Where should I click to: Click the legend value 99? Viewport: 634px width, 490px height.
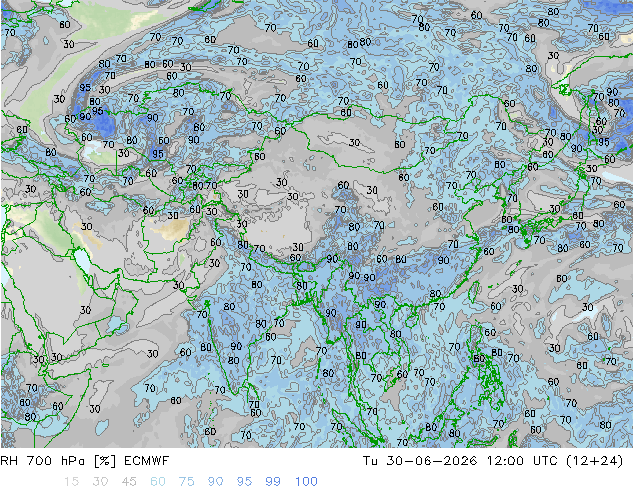click(x=273, y=482)
